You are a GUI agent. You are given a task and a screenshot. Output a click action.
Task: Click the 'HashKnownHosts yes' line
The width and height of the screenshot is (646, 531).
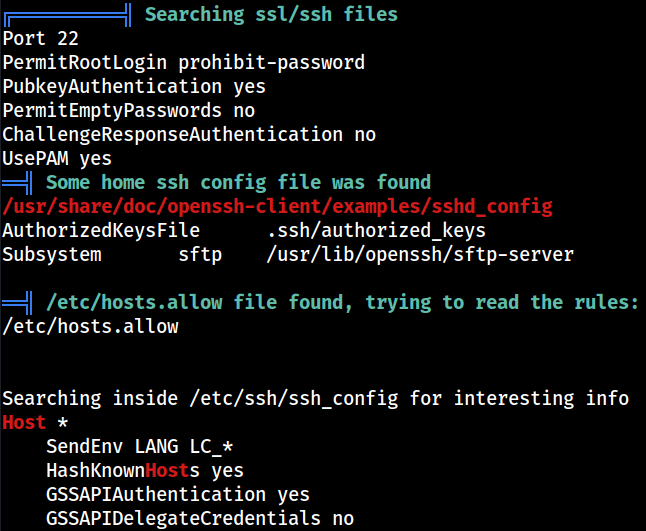click(x=145, y=471)
